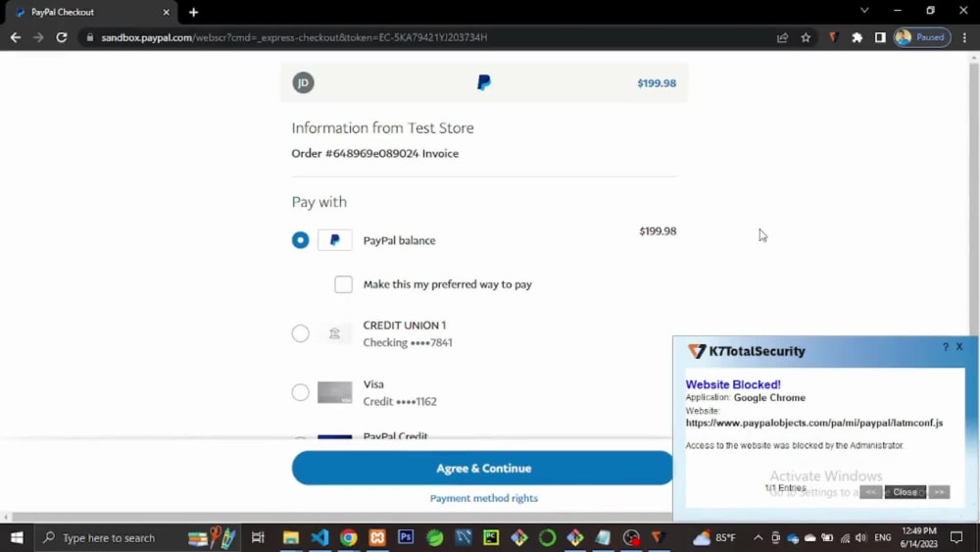Open the weather widget showing 85°F
980x552 pixels.
coord(713,537)
